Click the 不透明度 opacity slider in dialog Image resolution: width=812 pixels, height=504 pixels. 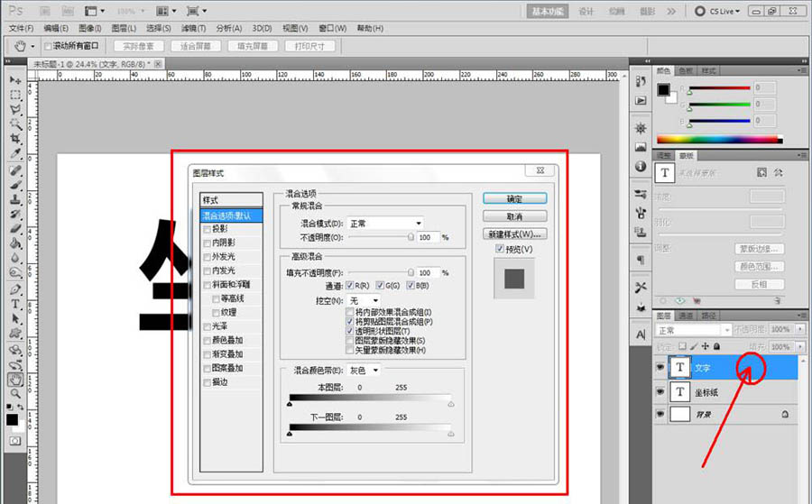pos(381,237)
